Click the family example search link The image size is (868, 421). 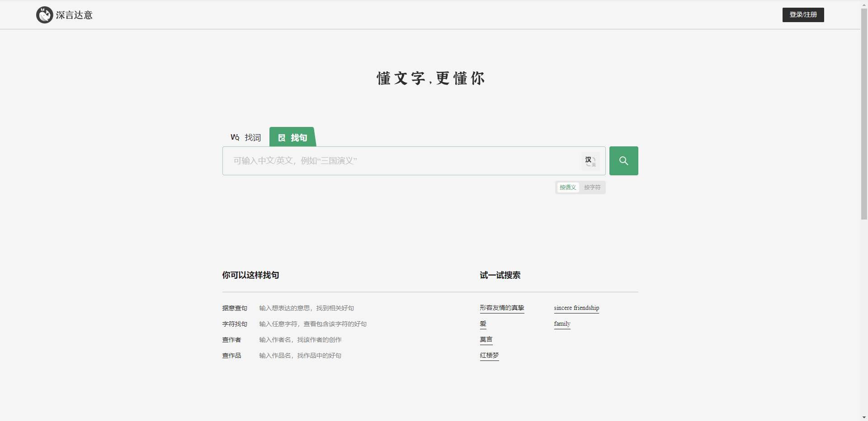[x=562, y=323]
